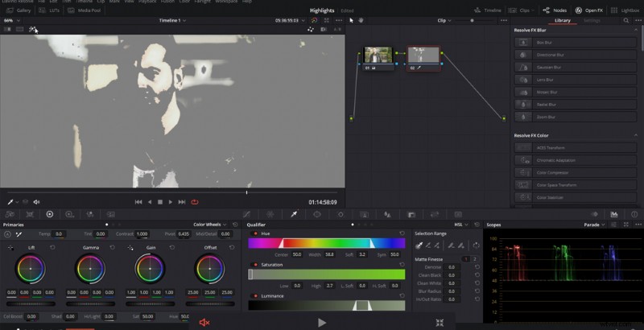Toggle the Lightbox view
Viewport: 644px width, 330px height.
(x=625, y=10)
